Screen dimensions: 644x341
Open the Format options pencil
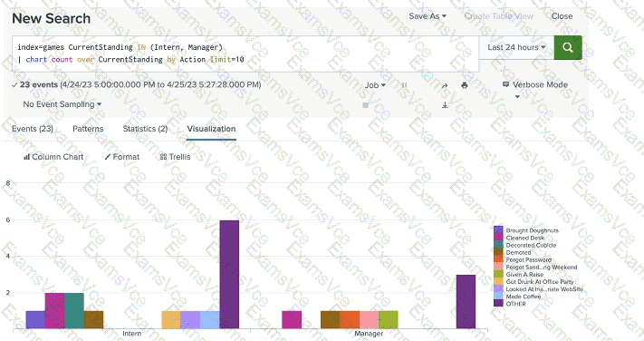click(122, 157)
